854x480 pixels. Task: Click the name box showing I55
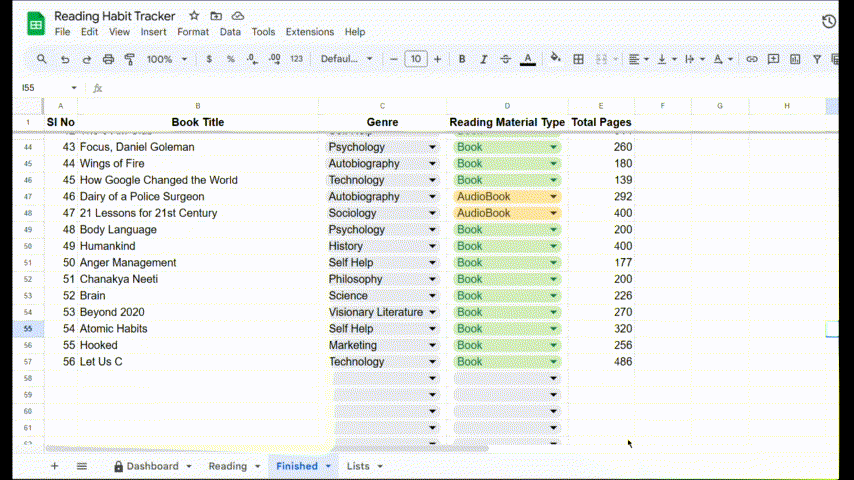click(x=49, y=88)
